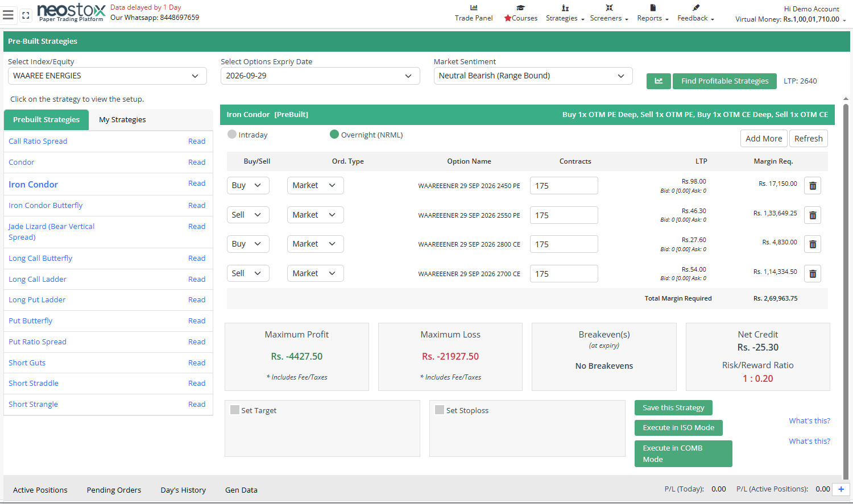The width and height of the screenshot is (853, 504).
Task: Open Read link for Condor
Action: [197, 163]
